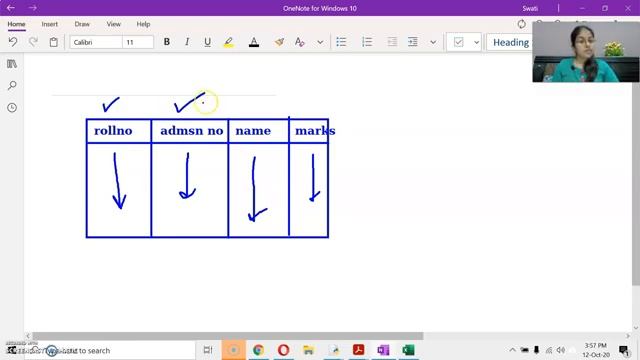Open the View tab
Image resolution: width=640 pixels, height=360 pixels.
[x=113, y=24]
